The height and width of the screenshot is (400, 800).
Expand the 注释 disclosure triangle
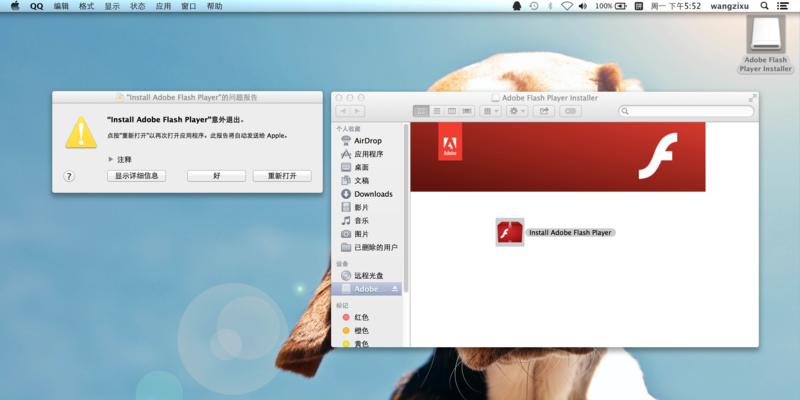(x=110, y=159)
